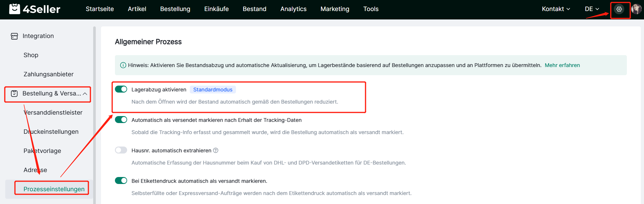Click help icon beside Hausnr. automatisch extrahieren
644x204 pixels.
pos(216,150)
